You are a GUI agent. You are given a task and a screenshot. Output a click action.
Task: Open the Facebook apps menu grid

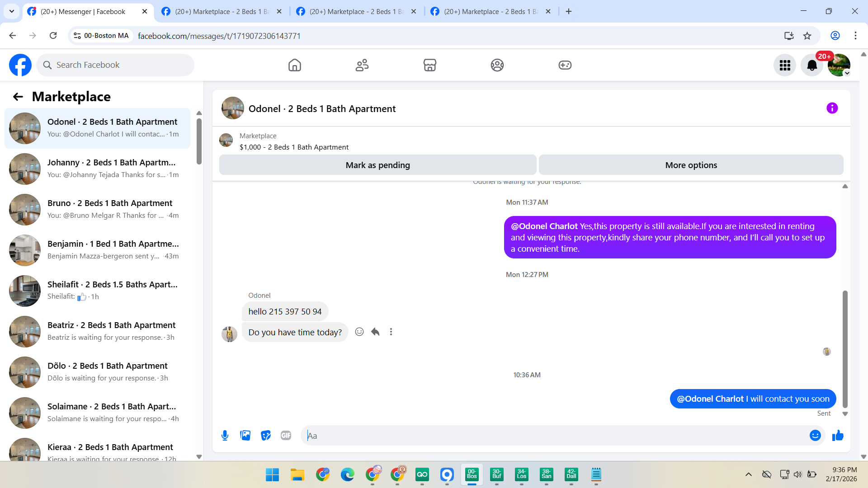tap(785, 66)
